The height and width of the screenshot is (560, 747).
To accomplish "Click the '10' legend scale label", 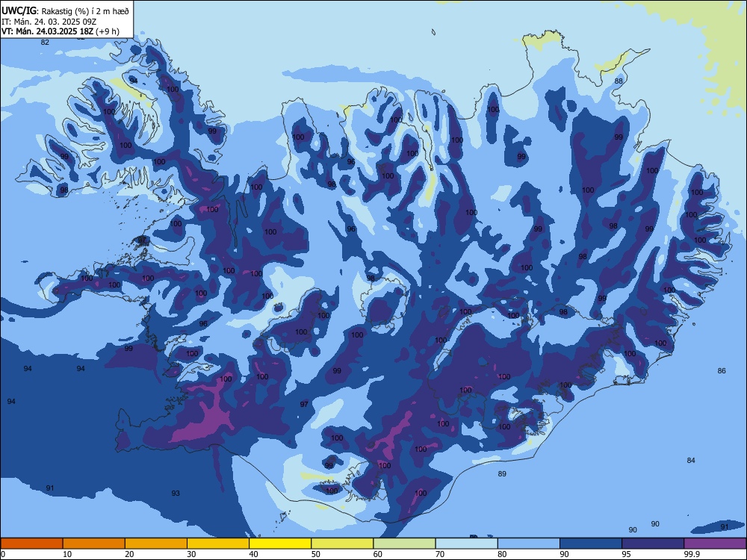I will point(67,554).
